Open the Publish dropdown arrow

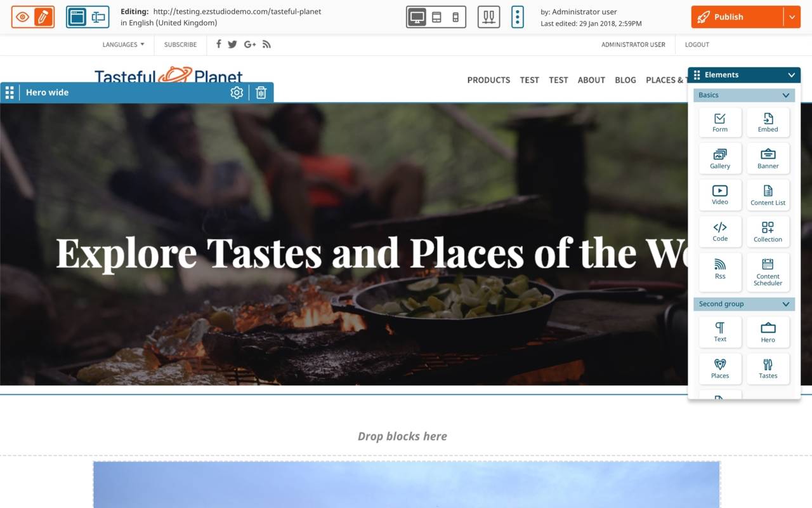792,17
